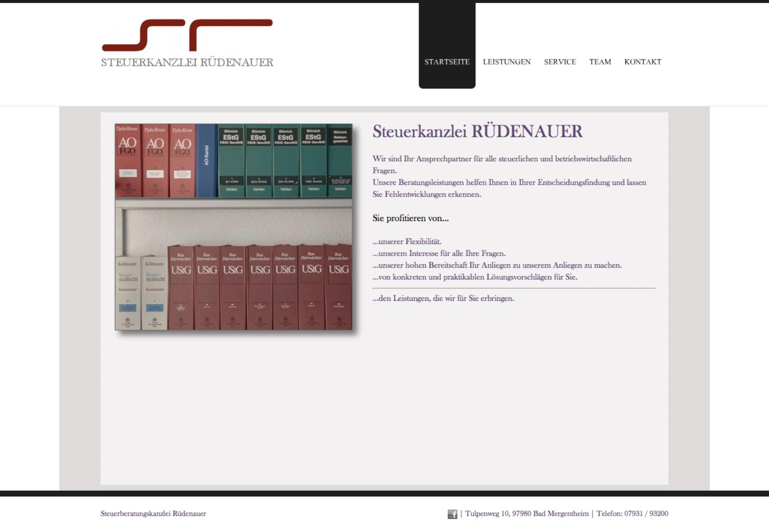This screenshot has height=532, width=769.
Task: Click '...den Leistungen, die wir für Sie erbringen.'
Action: [x=443, y=298]
